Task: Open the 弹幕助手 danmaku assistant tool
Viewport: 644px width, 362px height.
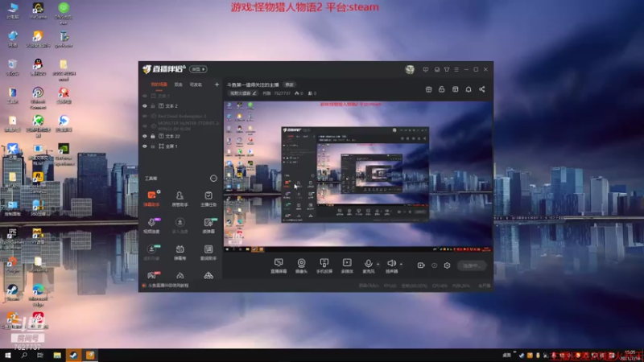Action: coord(151,198)
